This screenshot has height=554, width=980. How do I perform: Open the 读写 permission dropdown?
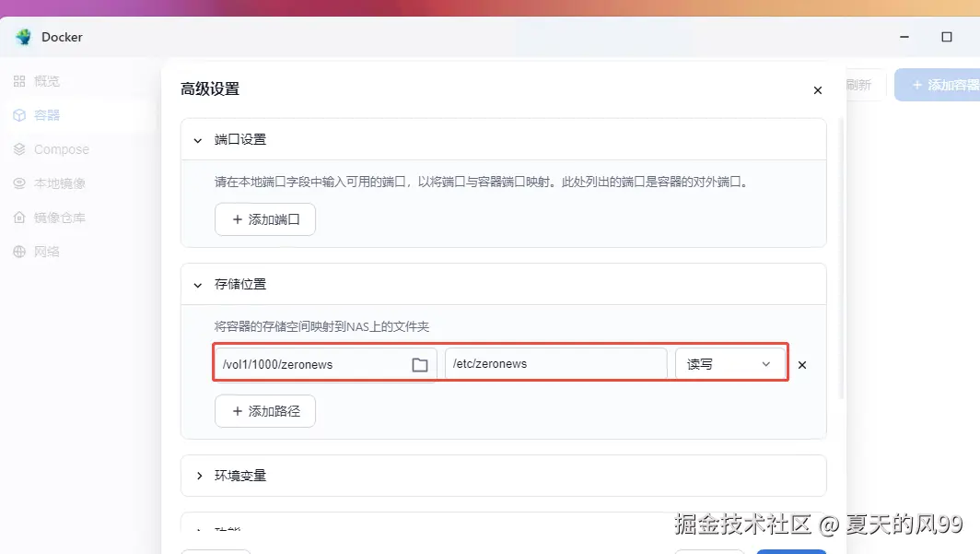[730, 364]
